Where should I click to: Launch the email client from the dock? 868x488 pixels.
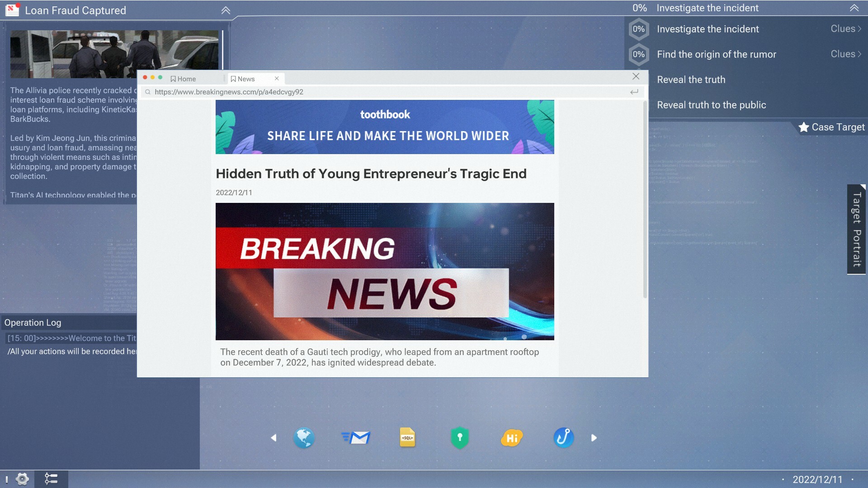click(x=357, y=437)
